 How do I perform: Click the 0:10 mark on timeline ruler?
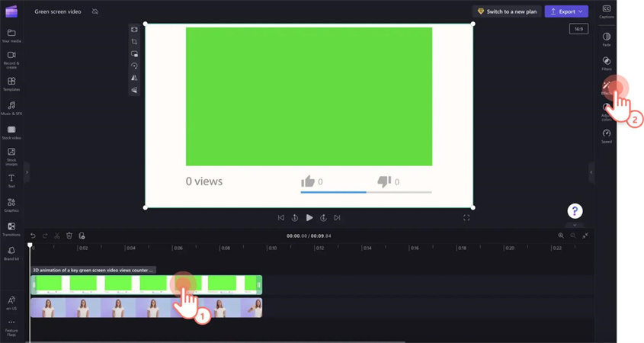272,248
